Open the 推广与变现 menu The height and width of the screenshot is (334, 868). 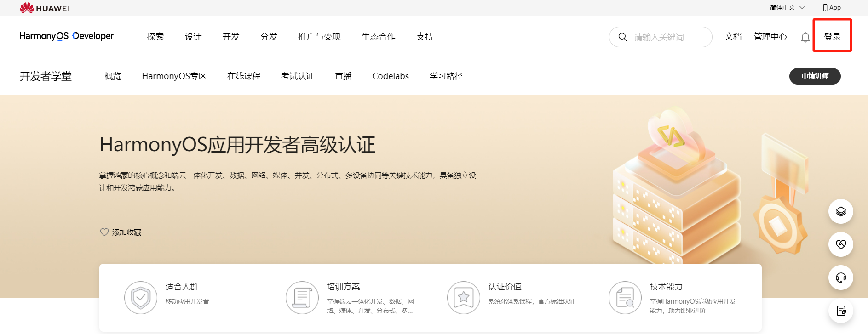(x=319, y=37)
